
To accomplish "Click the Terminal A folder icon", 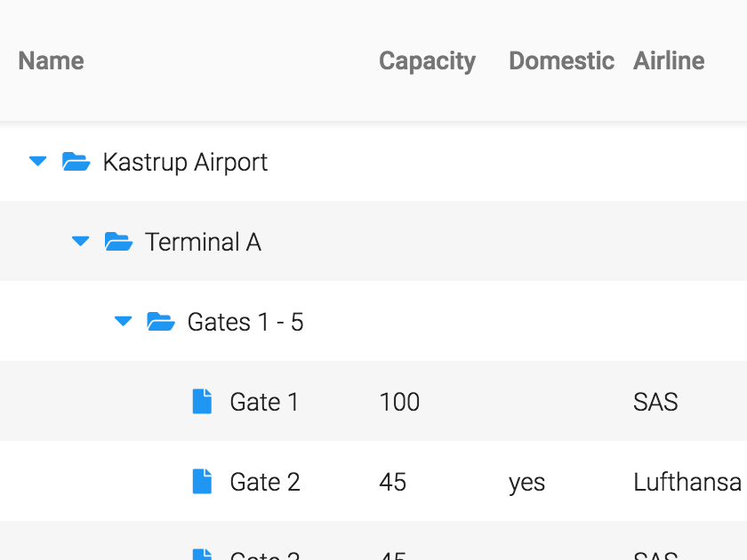I will [x=118, y=242].
